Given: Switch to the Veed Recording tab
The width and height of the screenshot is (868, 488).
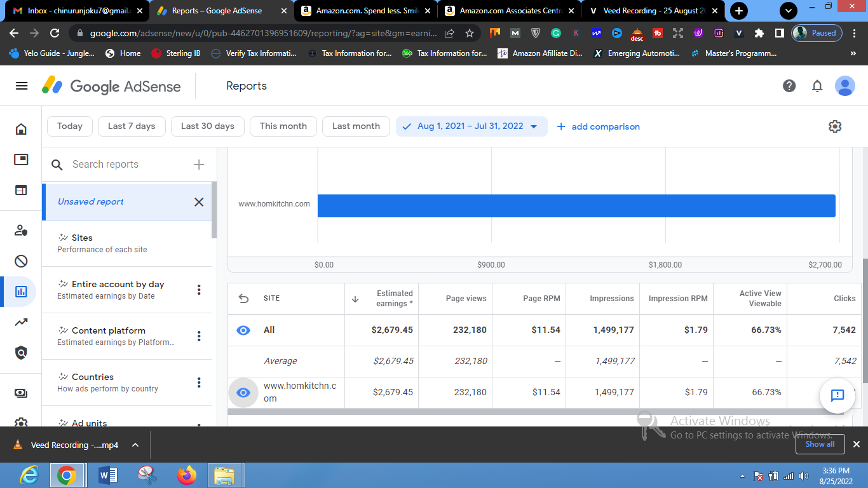Looking at the screenshot, I should tap(653, 11).
